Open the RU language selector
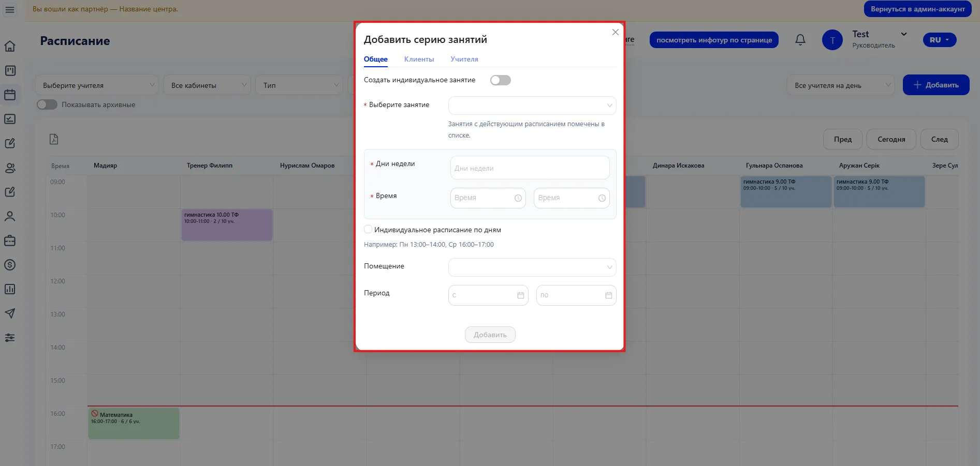Image resolution: width=980 pixels, height=466 pixels. point(939,40)
